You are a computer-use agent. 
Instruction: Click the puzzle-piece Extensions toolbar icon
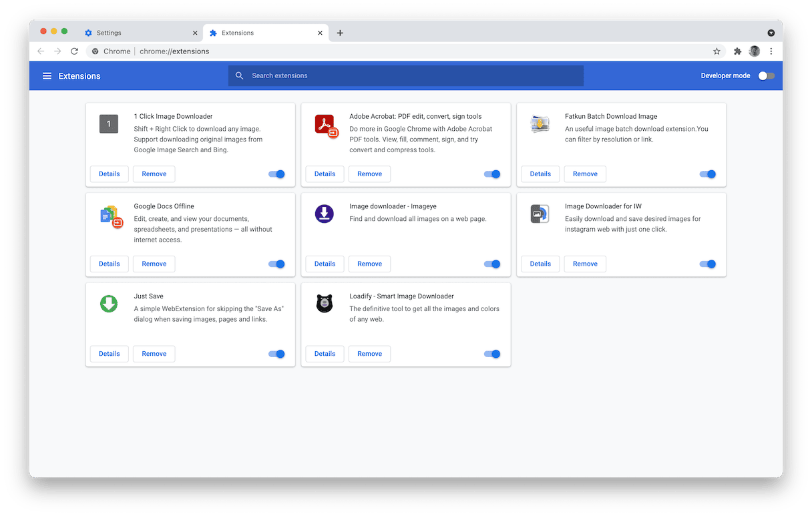click(x=737, y=51)
